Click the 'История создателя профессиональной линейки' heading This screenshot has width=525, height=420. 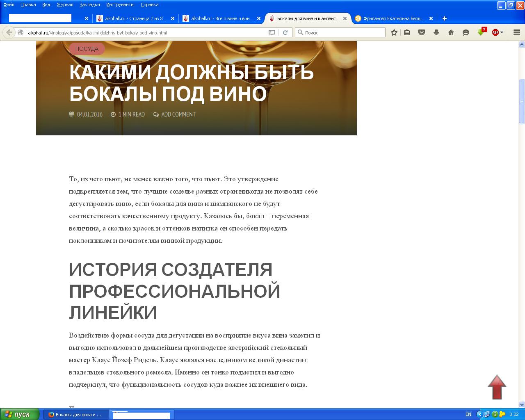[x=175, y=291]
